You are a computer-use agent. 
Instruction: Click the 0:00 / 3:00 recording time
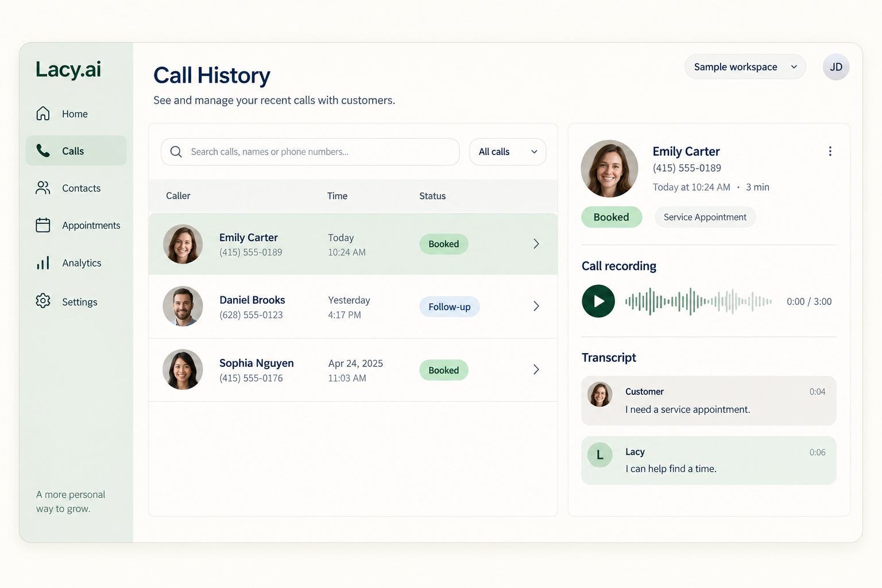coord(809,301)
